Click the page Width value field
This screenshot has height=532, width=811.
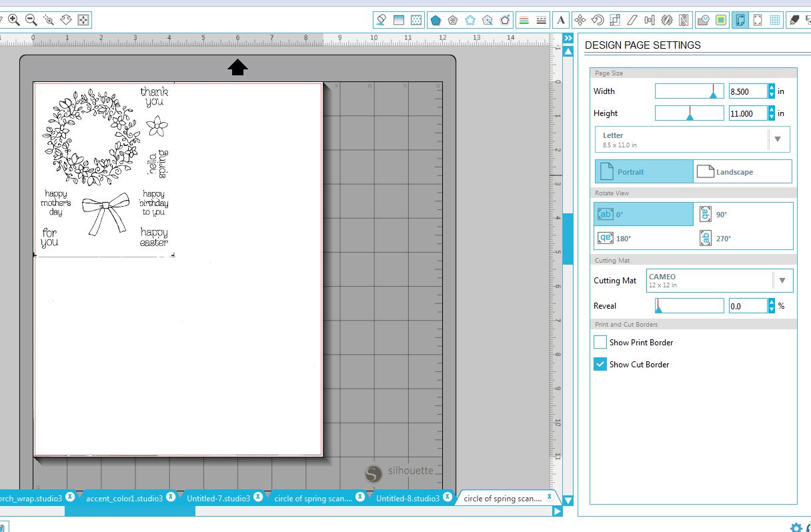[747, 92]
